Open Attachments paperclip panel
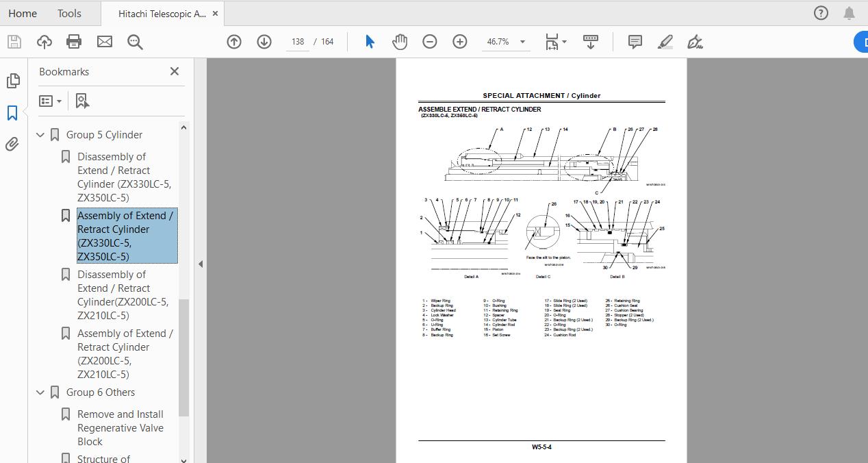This screenshot has height=463, width=868. click(12, 145)
